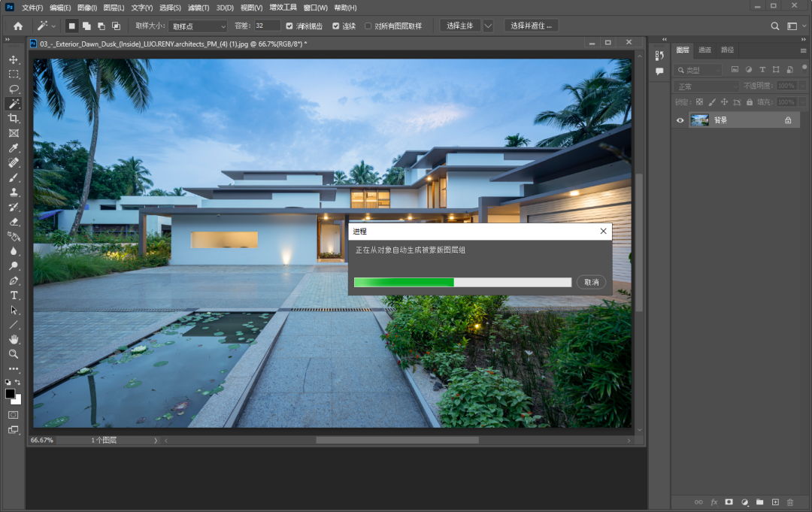Viewport: 812px width, 512px height.
Task: Toggle Quick Mask mode
Action: tap(14, 415)
